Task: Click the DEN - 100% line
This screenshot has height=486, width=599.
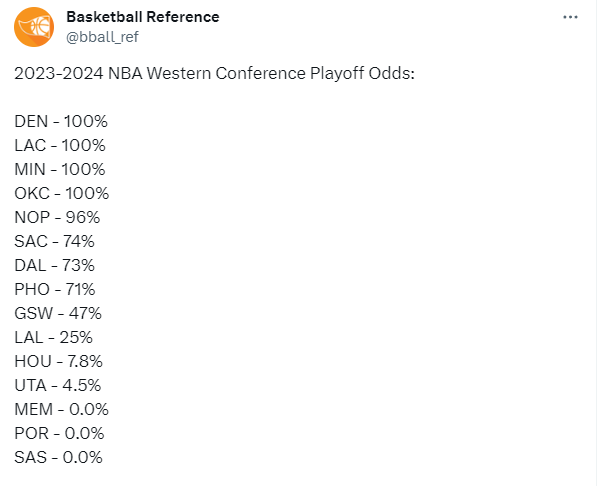Action: coord(61,122)
